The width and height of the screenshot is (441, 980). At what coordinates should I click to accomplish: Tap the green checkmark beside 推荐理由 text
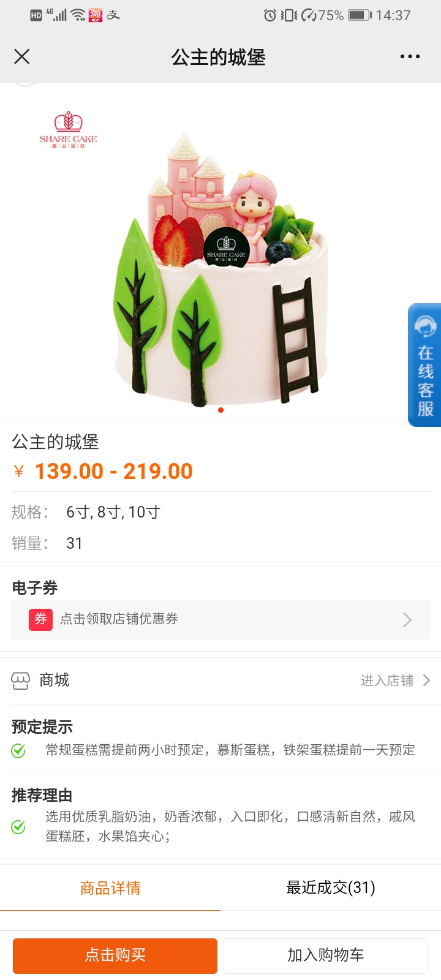[x=18, y=827]
